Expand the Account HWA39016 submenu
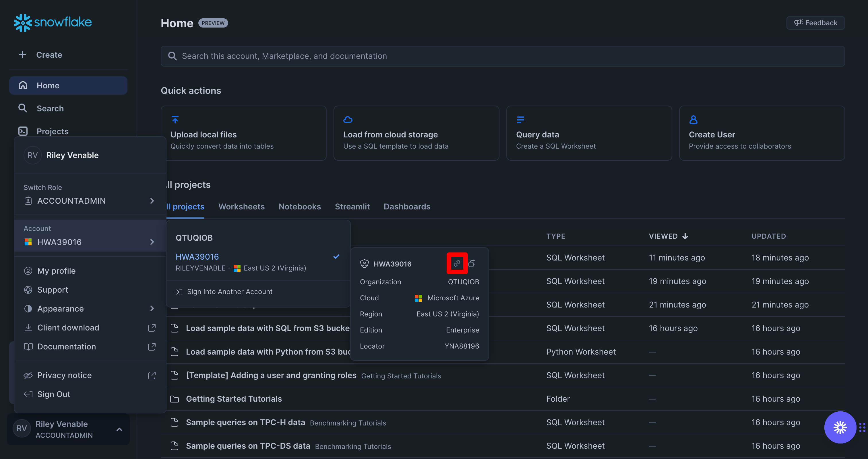The height and width of the screenshot is (459, 868). tap(90, 236)
